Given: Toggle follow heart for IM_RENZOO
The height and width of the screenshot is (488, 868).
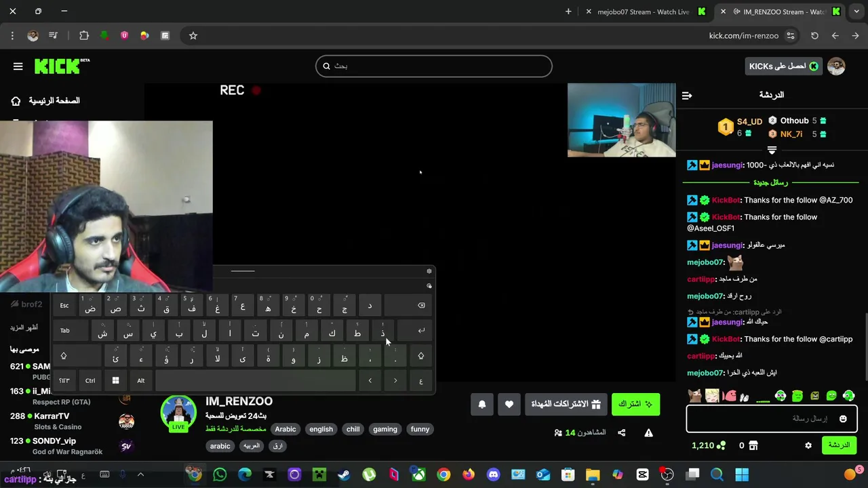Looking at the screenshot, I should pyautogui.click(x=509, y=404).
